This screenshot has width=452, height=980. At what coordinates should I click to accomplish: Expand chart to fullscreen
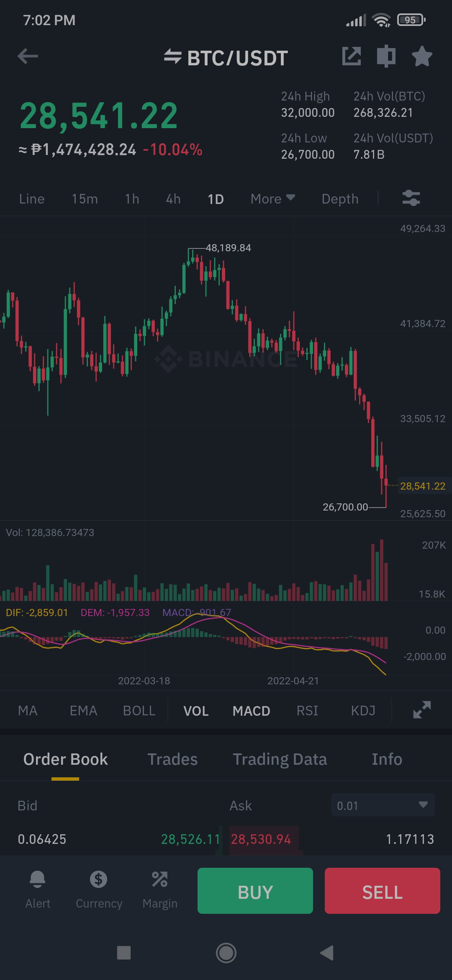click(x=422, y=710)
